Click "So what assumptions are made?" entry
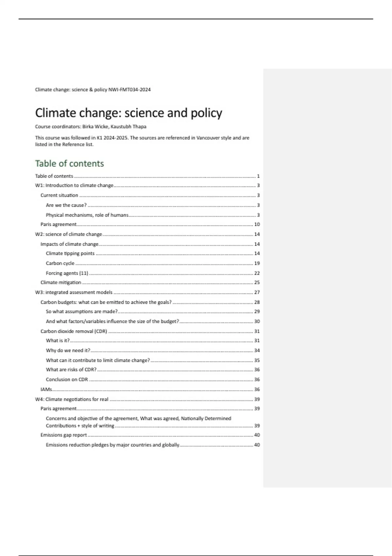392x556 pixels. pos(82,311)
